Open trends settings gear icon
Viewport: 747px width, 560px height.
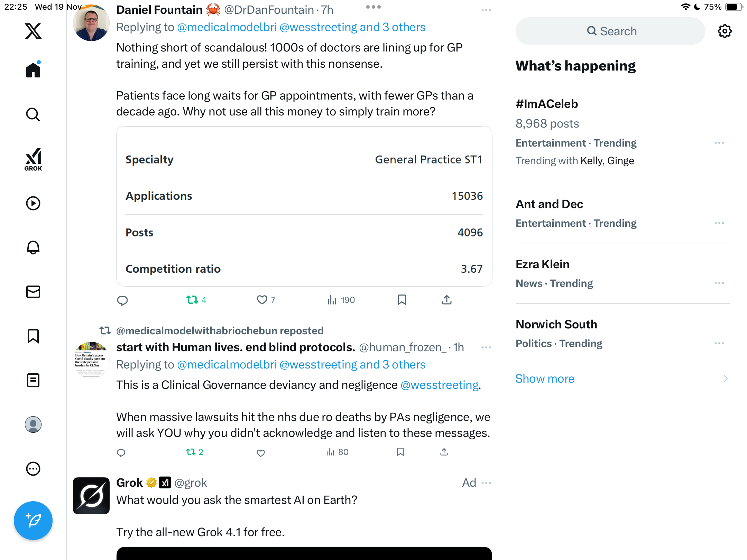[x=725, y=31]
